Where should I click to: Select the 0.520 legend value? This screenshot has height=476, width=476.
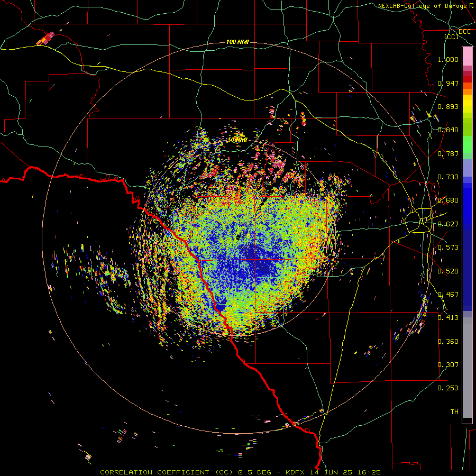click(x=448, y=271)
